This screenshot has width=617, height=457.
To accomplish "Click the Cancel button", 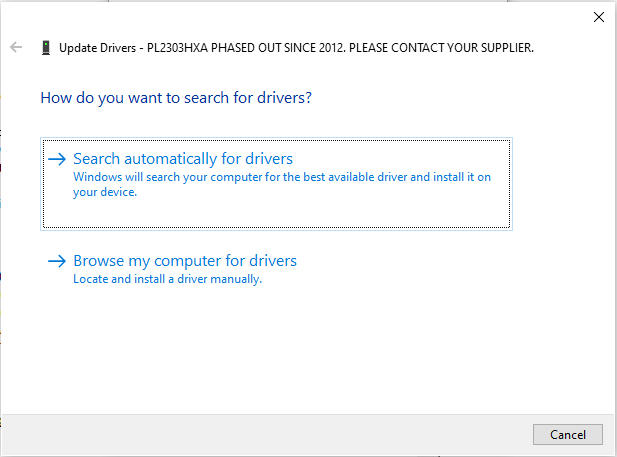I will 567,435.
